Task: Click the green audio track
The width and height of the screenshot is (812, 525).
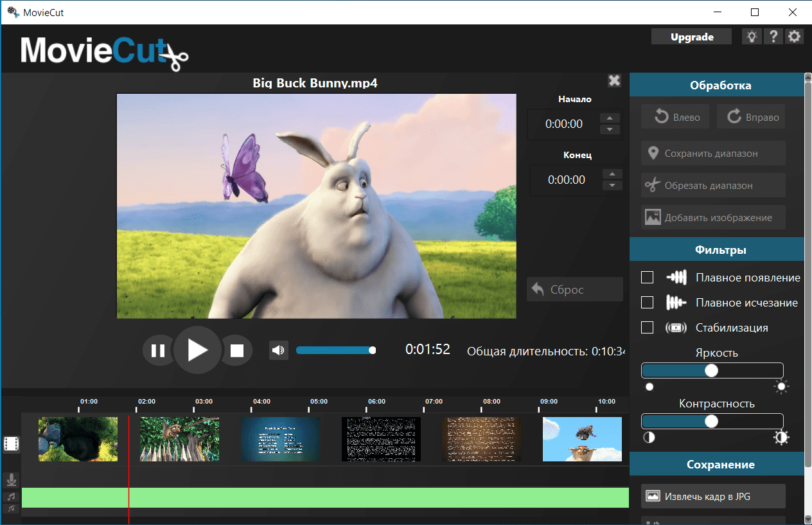Action: pyautogui.click(x=325, y=498)
